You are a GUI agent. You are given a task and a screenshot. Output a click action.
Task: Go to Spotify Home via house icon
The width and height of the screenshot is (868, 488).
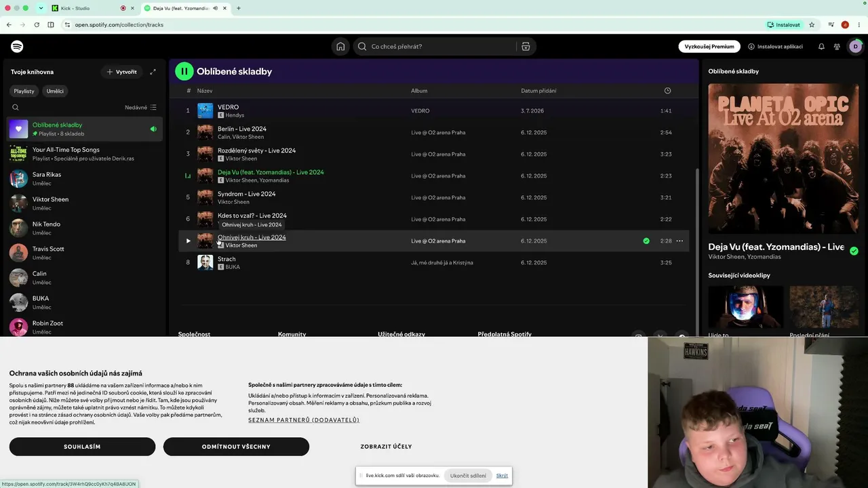(x=340, y=46)
